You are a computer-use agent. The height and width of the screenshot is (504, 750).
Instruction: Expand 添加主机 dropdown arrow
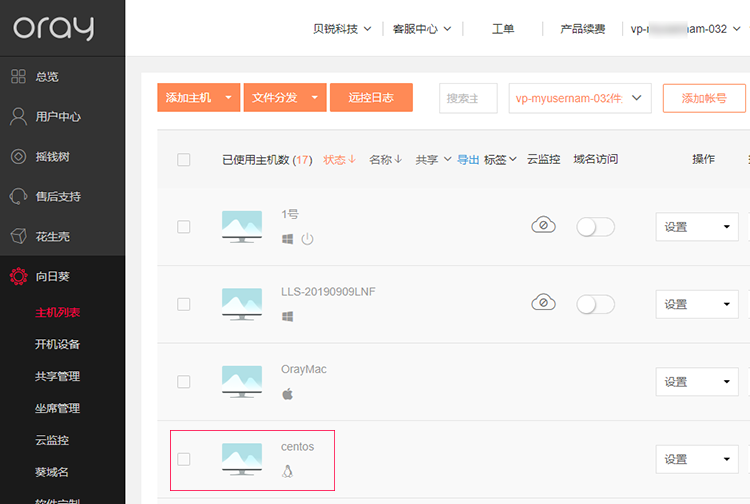[x=229, y=98]
